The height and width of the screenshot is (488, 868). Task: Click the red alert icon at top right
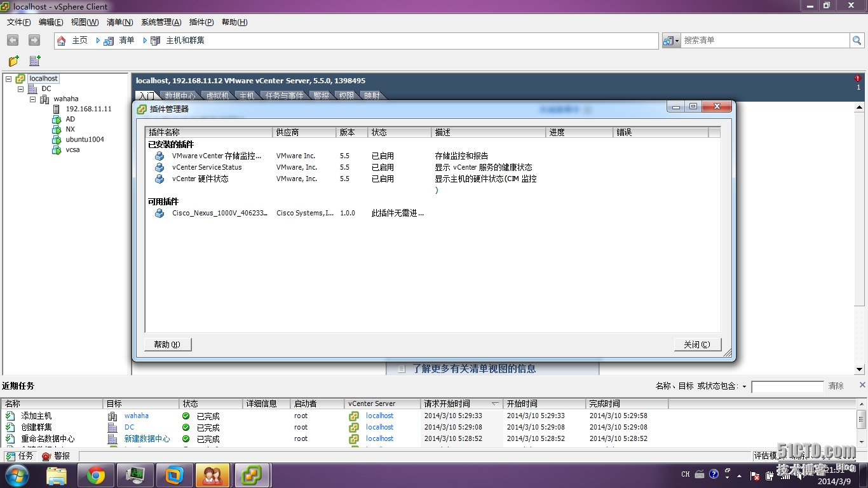click(x=858, y=79)
